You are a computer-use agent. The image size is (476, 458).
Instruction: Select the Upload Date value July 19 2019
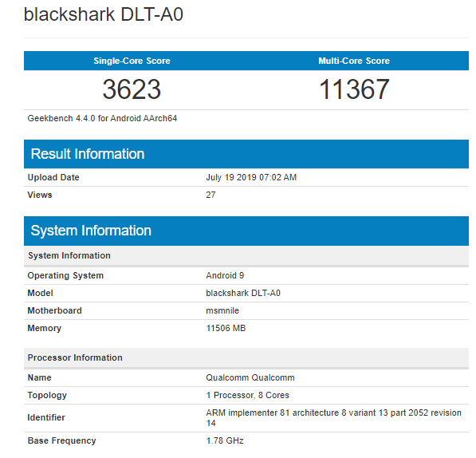coord(251,177)
